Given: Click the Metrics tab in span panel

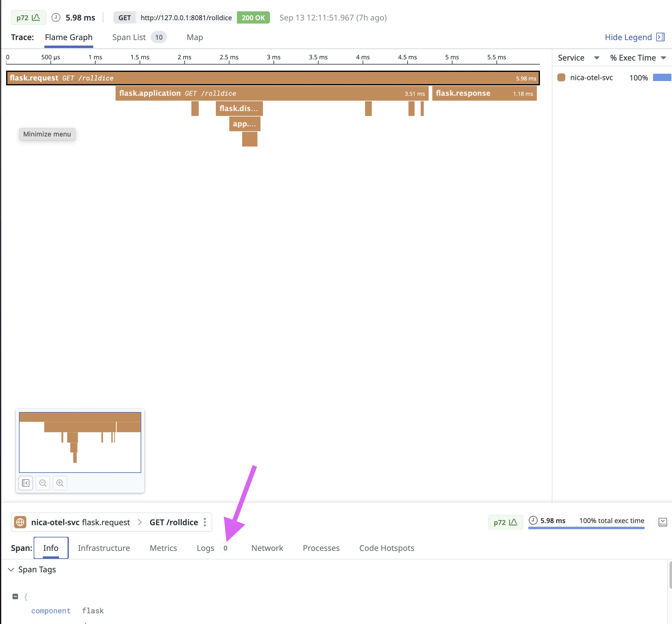Looking at the screenshot, I should (163, 548).
